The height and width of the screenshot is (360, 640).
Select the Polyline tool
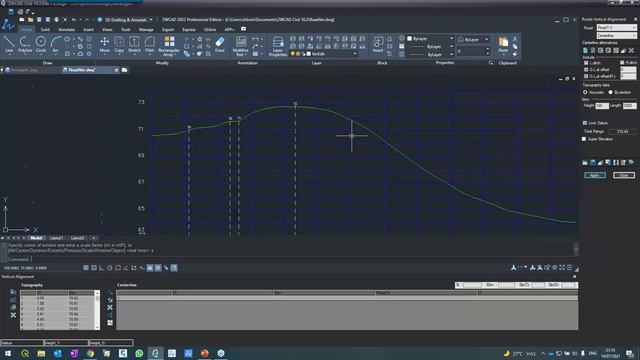click(x=25, y=44)
